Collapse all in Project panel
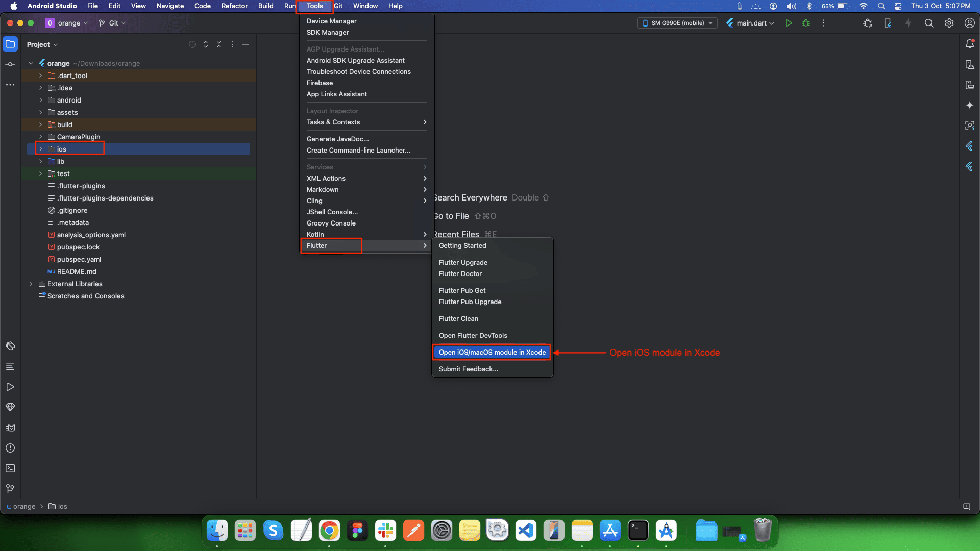 tap(219, 44)
